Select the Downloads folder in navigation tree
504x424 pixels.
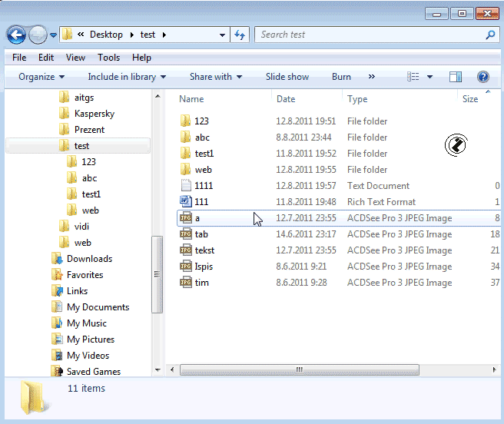89,259
